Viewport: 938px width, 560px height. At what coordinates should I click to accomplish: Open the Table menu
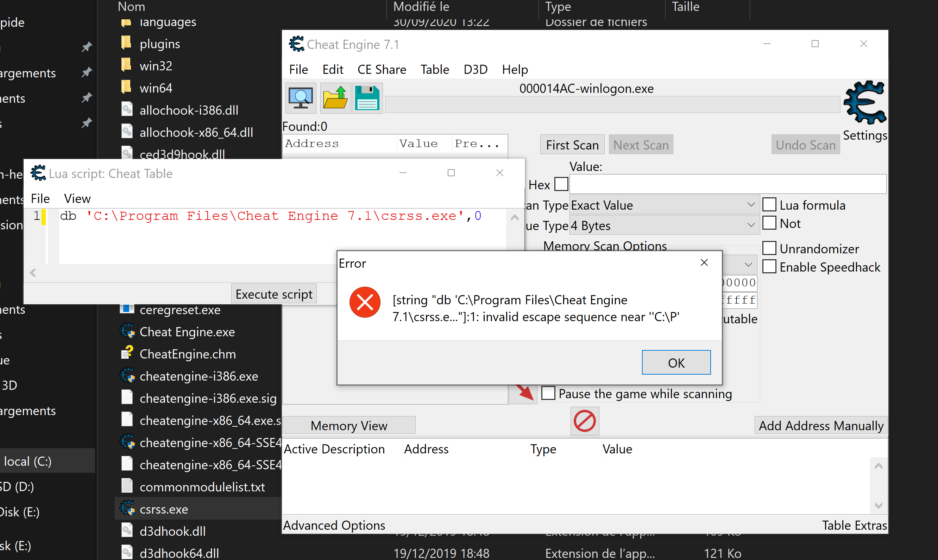click(x=434, y=69)
